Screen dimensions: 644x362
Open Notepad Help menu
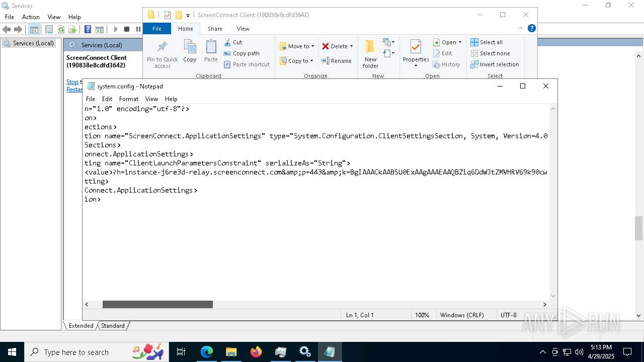click(x=171, y=99)
